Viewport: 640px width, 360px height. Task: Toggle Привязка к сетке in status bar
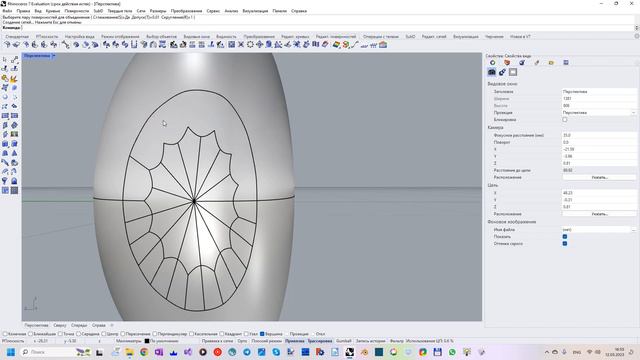pyautogui.click(x=217, y=341)
